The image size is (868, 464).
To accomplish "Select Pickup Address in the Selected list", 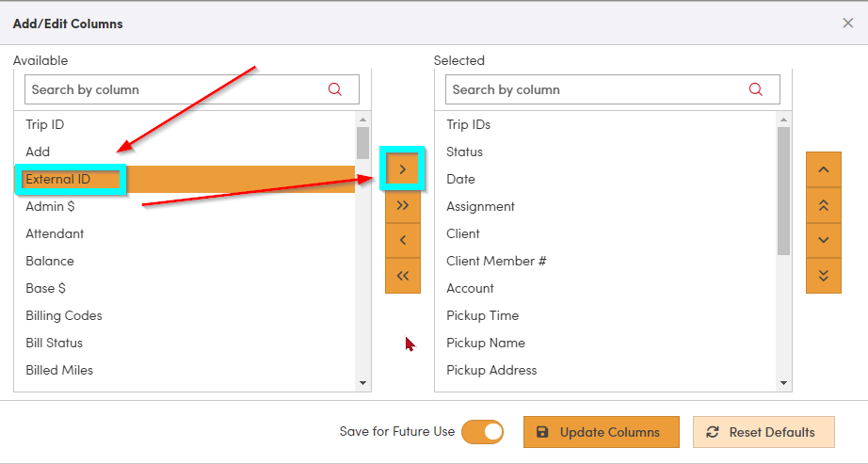I will [491, 370].
